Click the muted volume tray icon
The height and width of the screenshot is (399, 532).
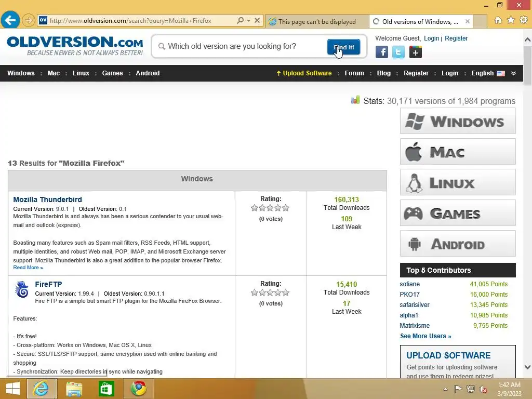[483, 389]
